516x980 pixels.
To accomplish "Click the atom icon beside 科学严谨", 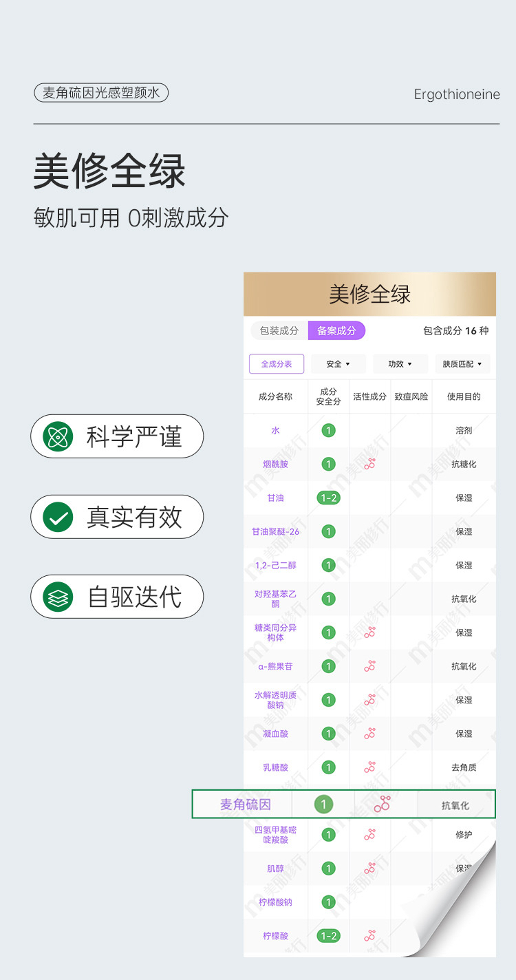I will (58, 437).
